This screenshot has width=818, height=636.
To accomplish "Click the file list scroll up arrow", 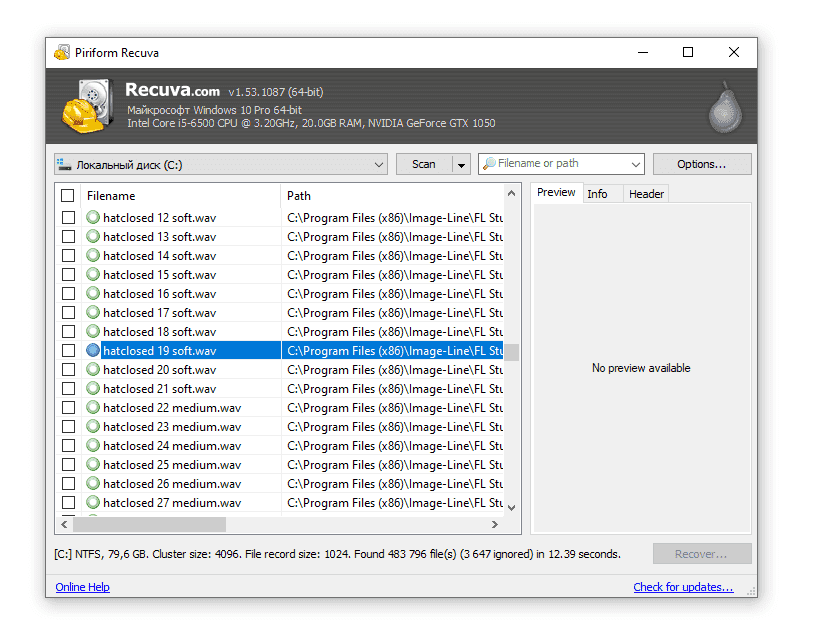I will point(511,194).
